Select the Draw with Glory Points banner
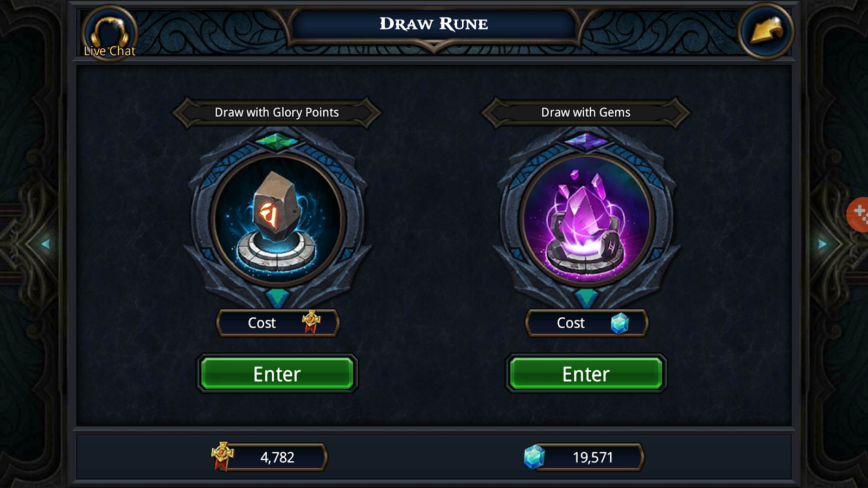 (x=277, y=112)
